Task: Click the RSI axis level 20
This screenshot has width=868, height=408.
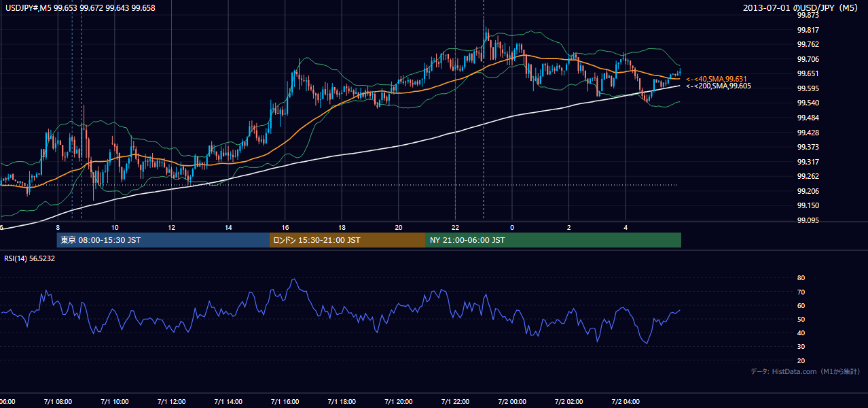Action: click(x=801, y=360)
